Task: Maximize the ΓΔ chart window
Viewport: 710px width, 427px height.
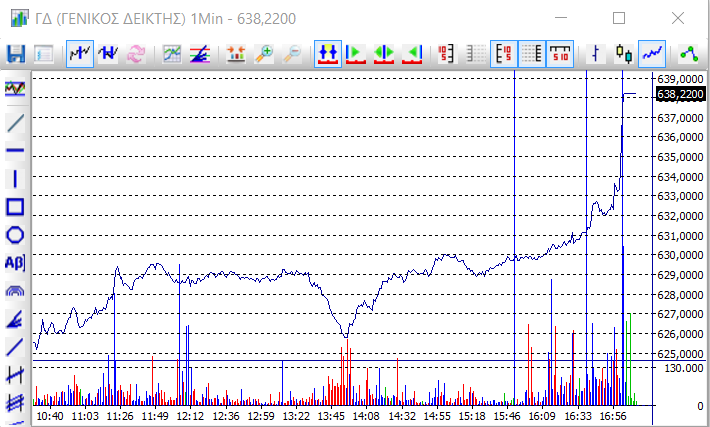Action: [619, 18]
